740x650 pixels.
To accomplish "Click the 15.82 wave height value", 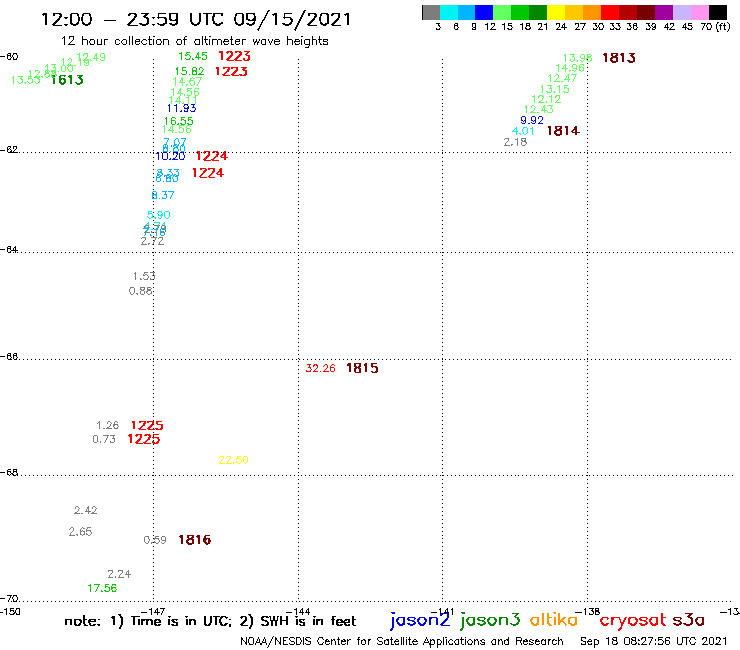I will pos(189,71).
